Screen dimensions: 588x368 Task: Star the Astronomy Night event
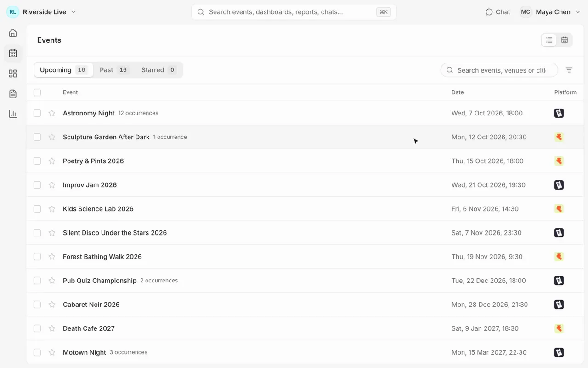(x=52, y=113)
